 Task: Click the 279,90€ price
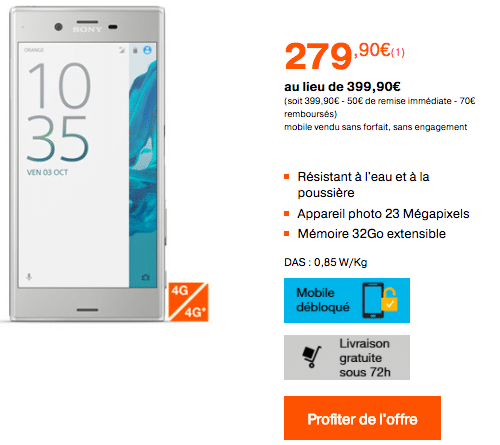pos(344,56)
